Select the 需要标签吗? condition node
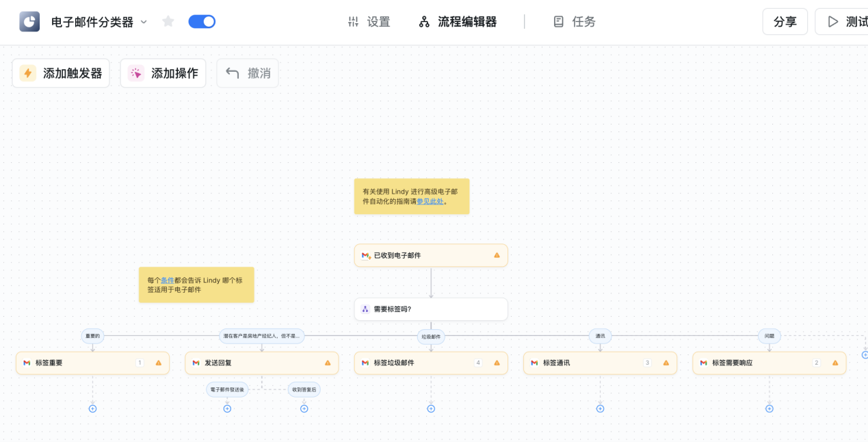868x442 pixels. pyautogui.click(x=430, y=309)
